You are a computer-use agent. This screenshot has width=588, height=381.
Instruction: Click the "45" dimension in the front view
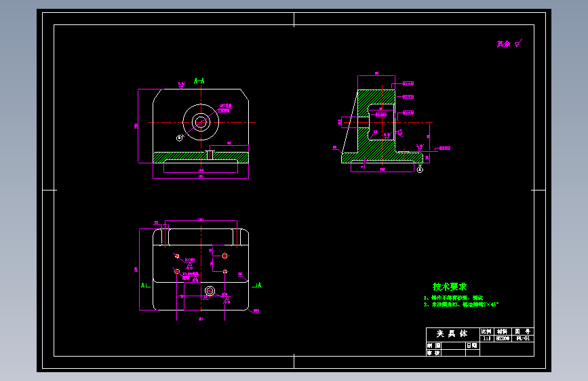point(229,143)
